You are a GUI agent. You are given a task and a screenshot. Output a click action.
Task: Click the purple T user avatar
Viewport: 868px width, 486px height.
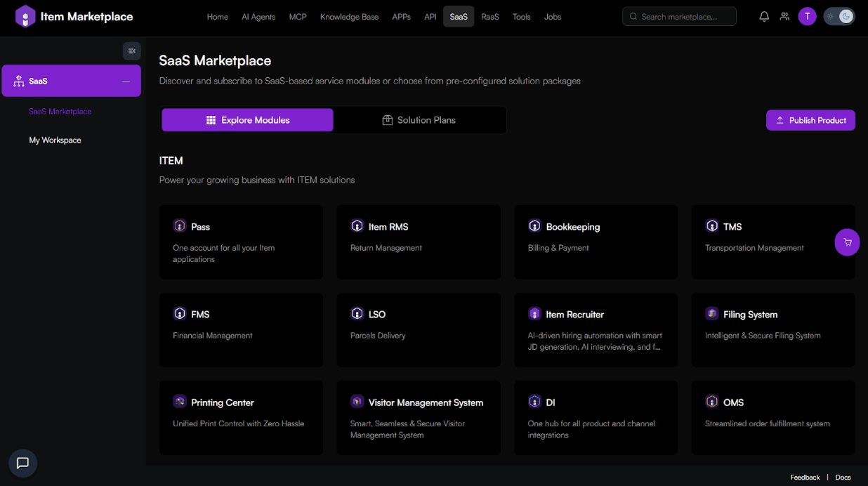pyautogui.click(x=807, y=17)
